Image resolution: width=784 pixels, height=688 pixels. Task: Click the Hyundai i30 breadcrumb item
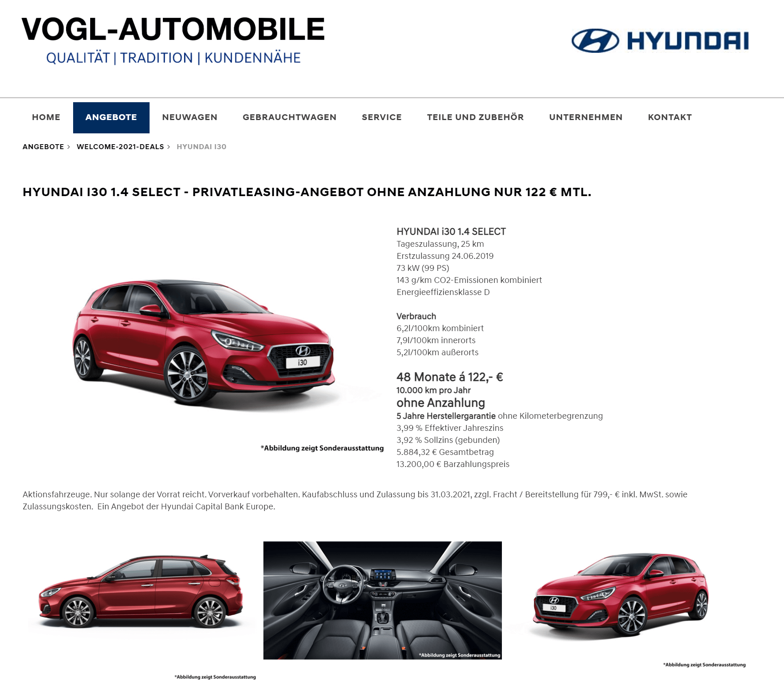coord(202,147)
